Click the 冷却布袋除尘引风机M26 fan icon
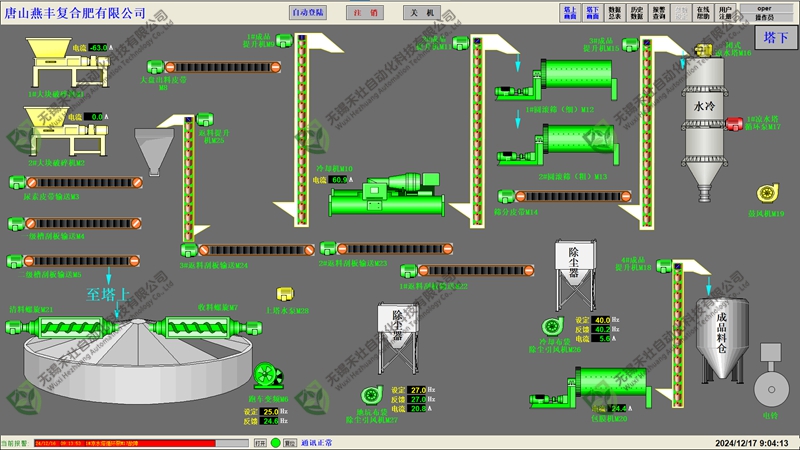 point(551,327)
